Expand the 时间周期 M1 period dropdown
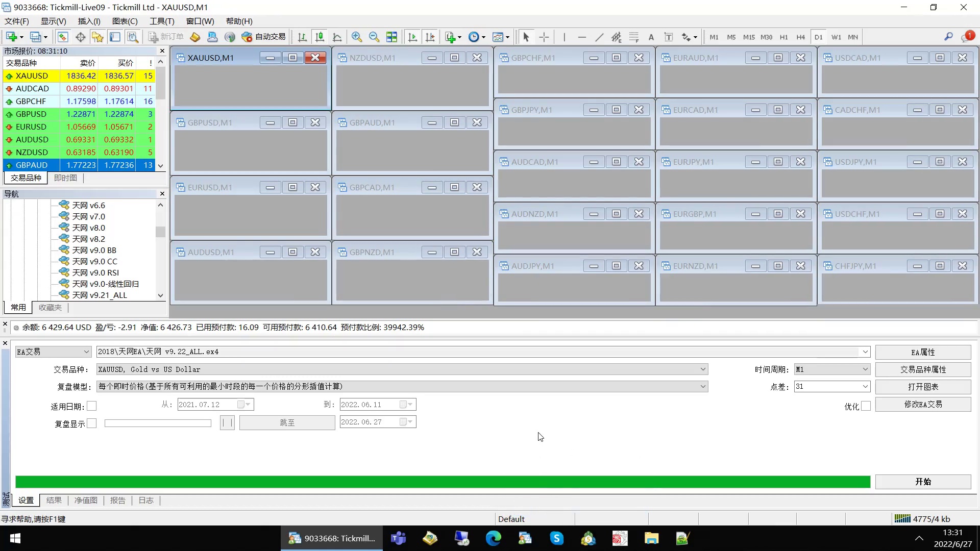980x551 pixels. (865, 369)
